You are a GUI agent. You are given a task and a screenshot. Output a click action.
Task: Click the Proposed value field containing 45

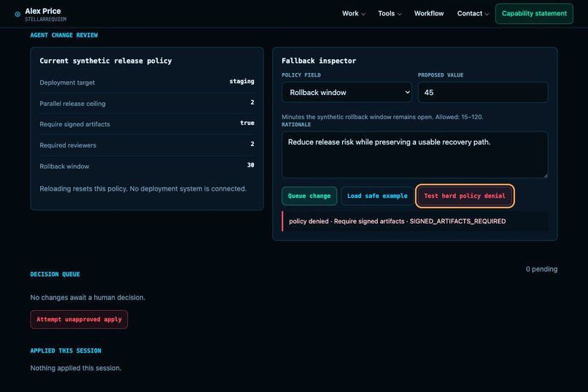[483, 92]
